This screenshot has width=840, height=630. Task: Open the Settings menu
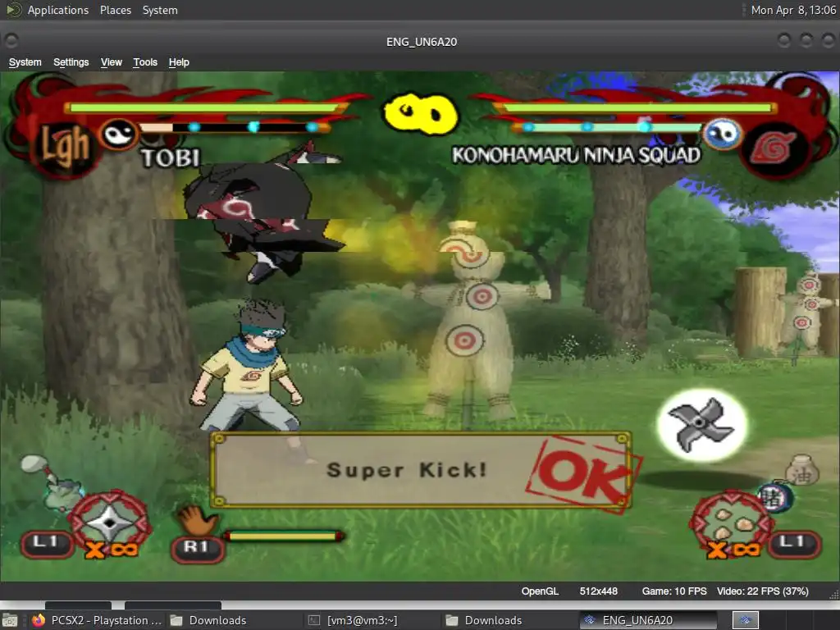(x=71, y=62)
